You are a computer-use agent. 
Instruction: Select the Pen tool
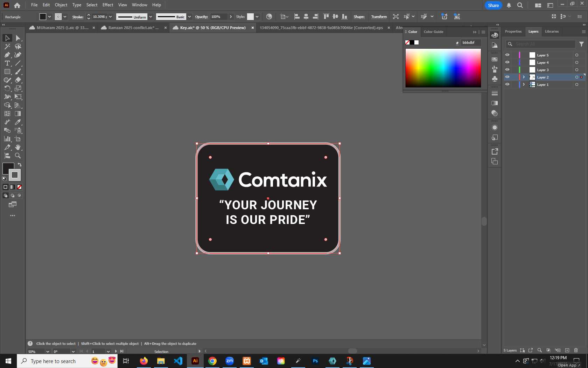click(x=7, y=55)
